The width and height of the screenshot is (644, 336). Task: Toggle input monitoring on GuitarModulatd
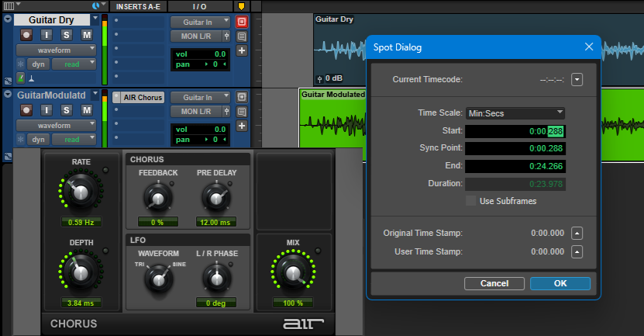click(46, 110)
